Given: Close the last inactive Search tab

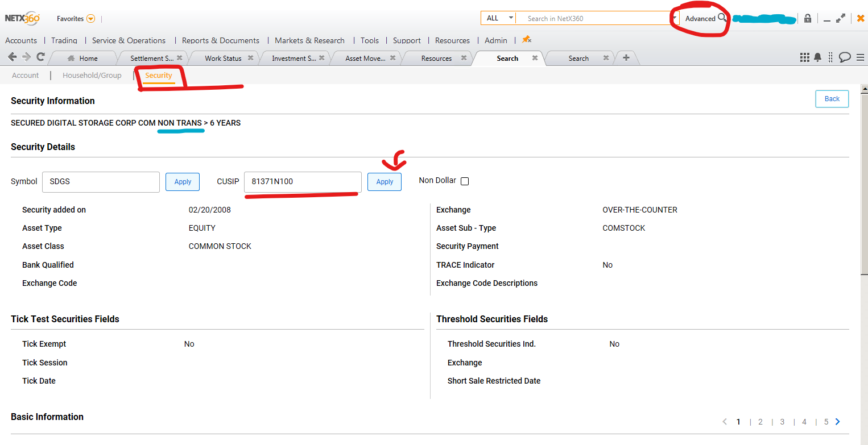Looking at the screenshot, I should (x=606, y=58).
